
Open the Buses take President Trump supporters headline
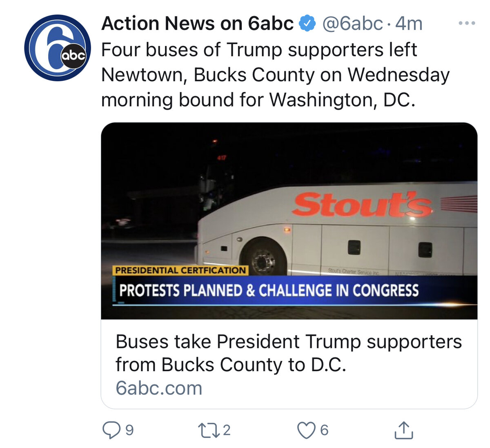tap(288, 353)
